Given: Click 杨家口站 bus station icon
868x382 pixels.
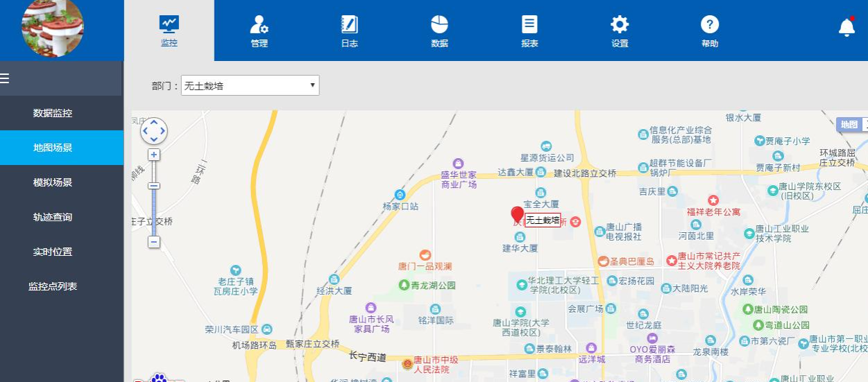Looking at the screenshot, I should [x=400, y=195].
